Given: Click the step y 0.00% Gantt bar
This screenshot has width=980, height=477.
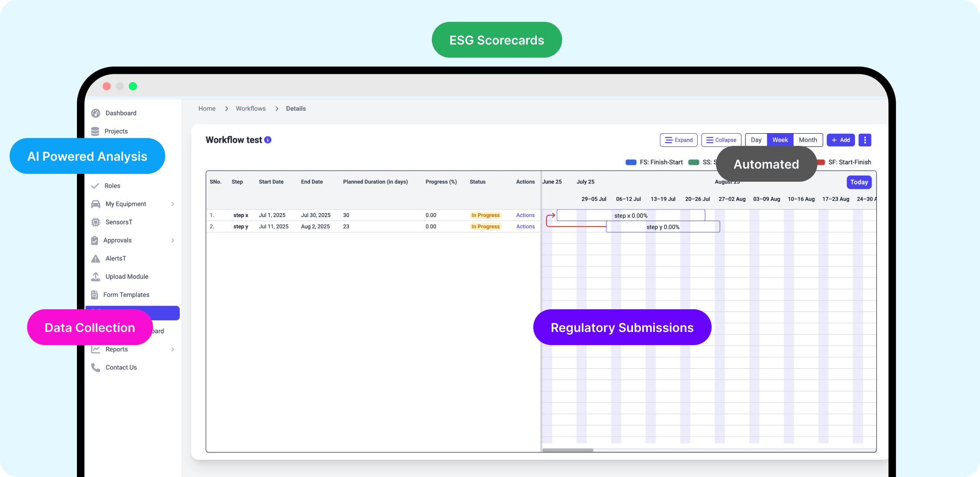Looking at the screenshot, I should (663, 227).
